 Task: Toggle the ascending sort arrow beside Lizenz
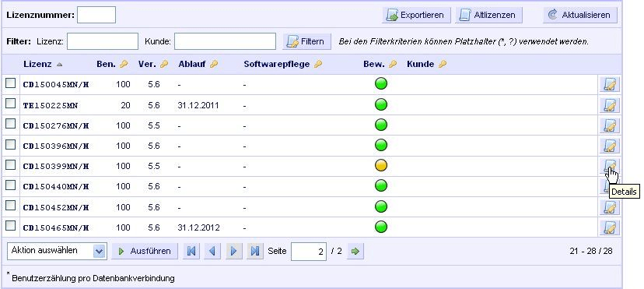[60, 65]
